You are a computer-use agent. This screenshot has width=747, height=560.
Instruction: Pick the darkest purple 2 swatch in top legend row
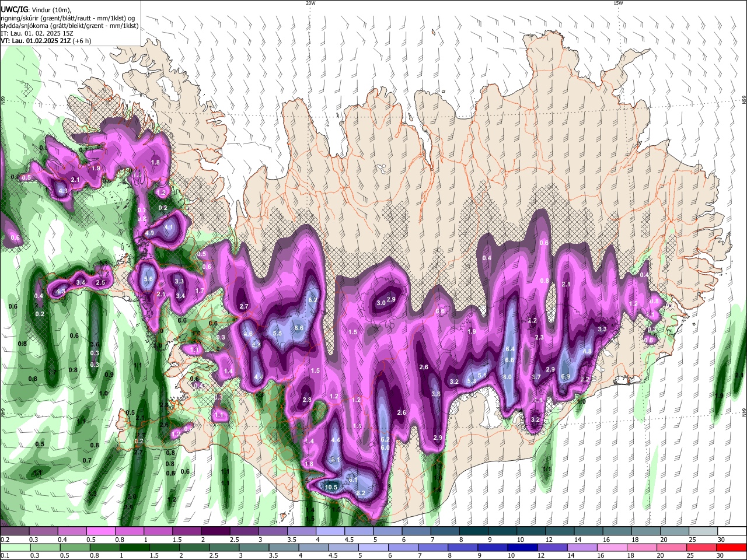(x=215, y=531)
